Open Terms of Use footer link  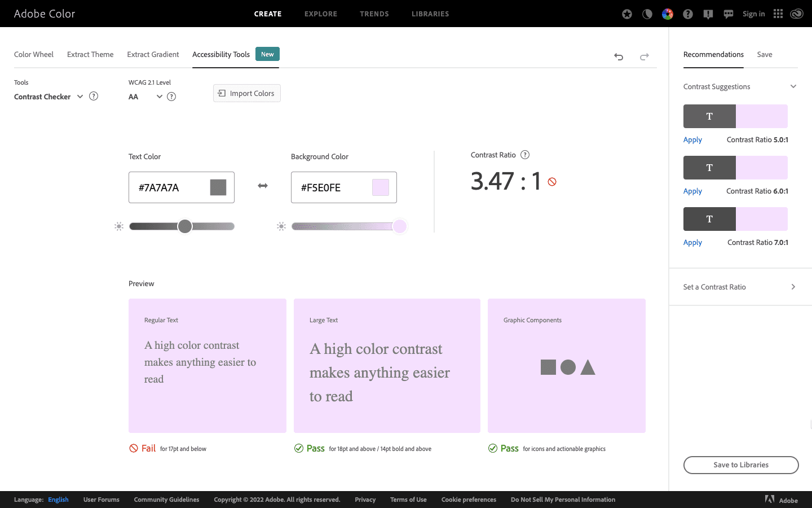(x=408, y=500)
